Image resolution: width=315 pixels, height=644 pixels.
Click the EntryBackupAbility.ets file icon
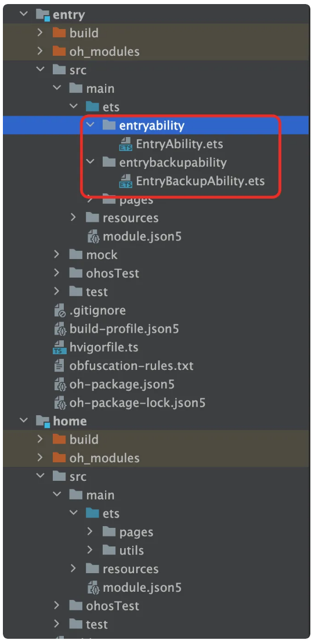(x=125, y=181)
